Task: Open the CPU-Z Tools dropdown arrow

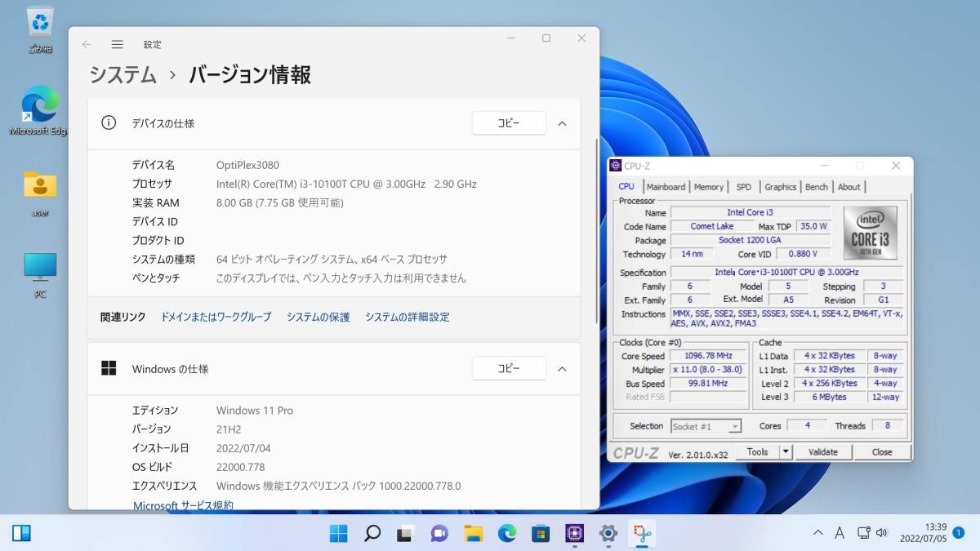Action: pyautogui.click(x=786, y=451)
